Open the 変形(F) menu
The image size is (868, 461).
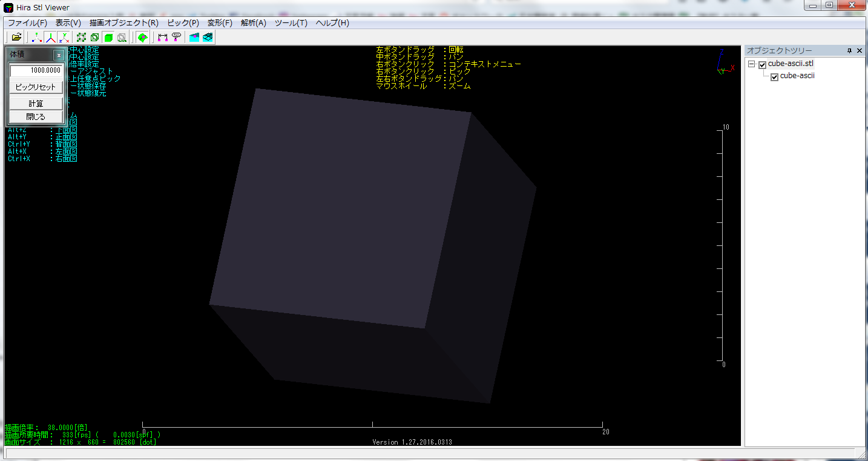(x=220, y=23)
